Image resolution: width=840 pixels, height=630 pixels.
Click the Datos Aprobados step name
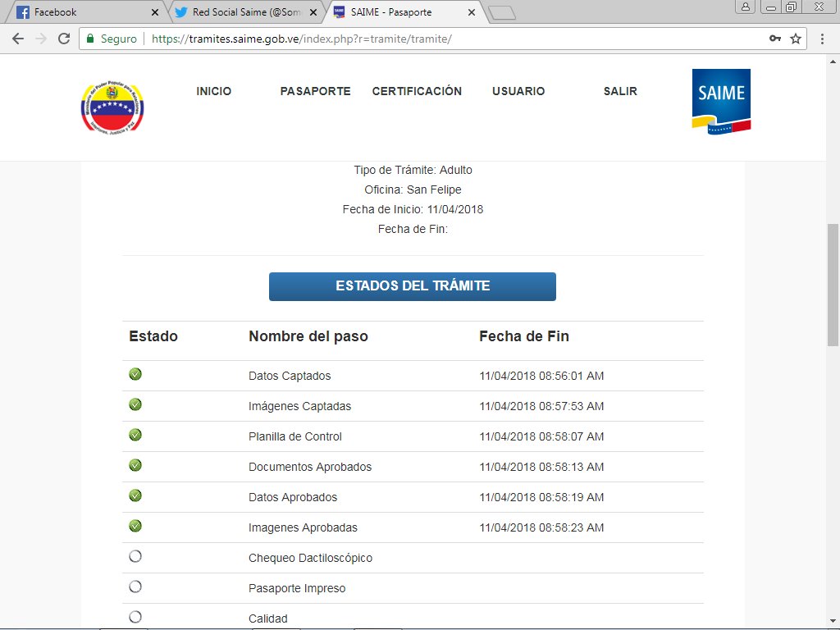(x=293, y=497)
